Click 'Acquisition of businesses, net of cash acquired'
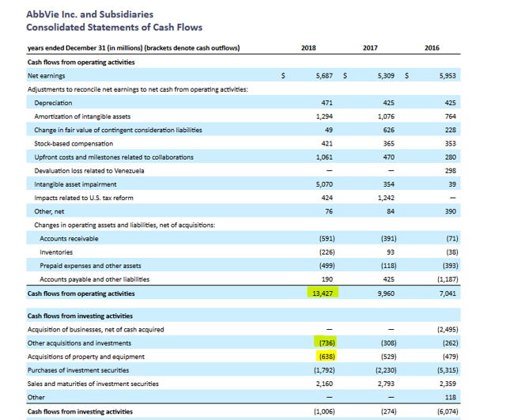 point(96,329)
